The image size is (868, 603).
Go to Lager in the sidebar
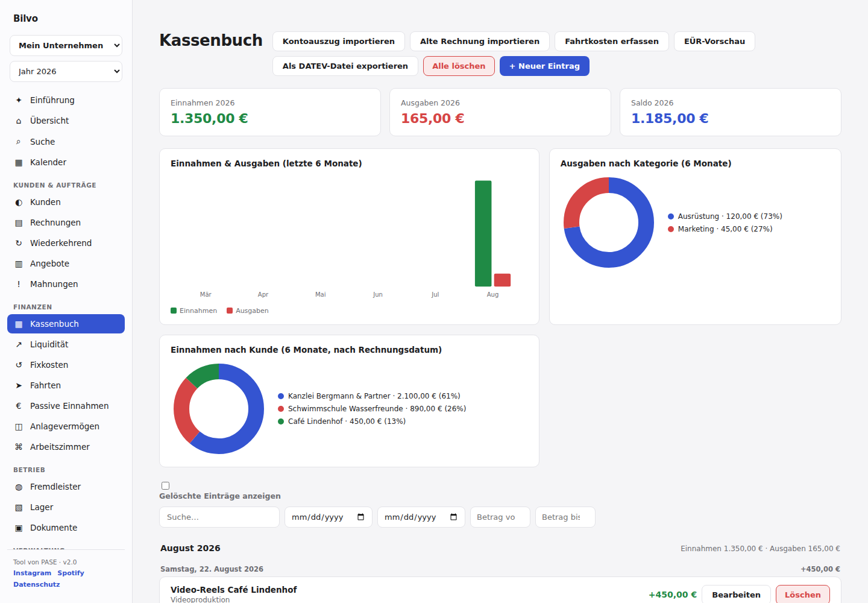tap(66, 507)
